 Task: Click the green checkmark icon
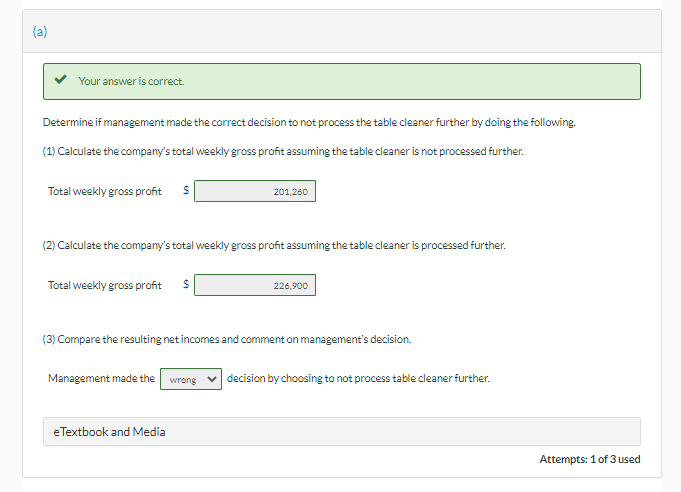pos(60,79)
